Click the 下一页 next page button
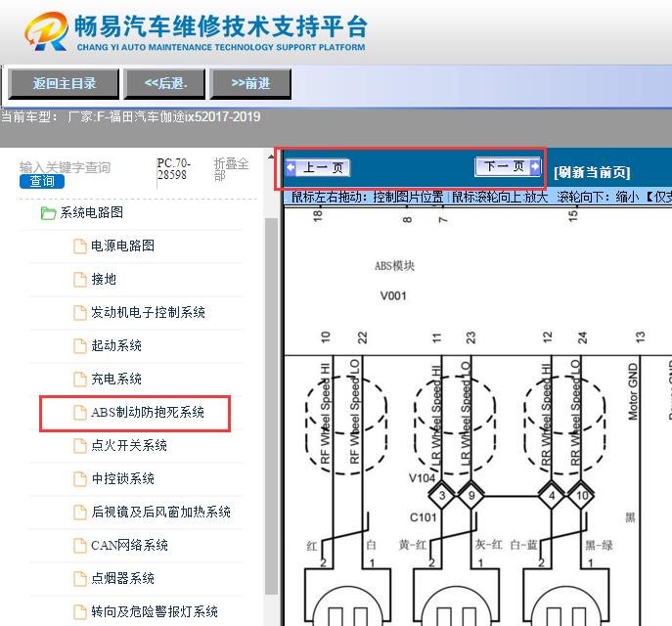This screenshot has width=672, height=626. pos(508,166)
